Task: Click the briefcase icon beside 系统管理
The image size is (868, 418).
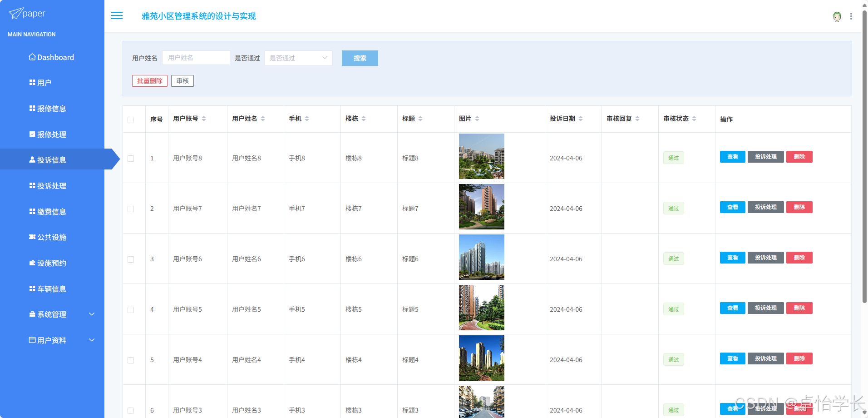Action: pos(32,314)
